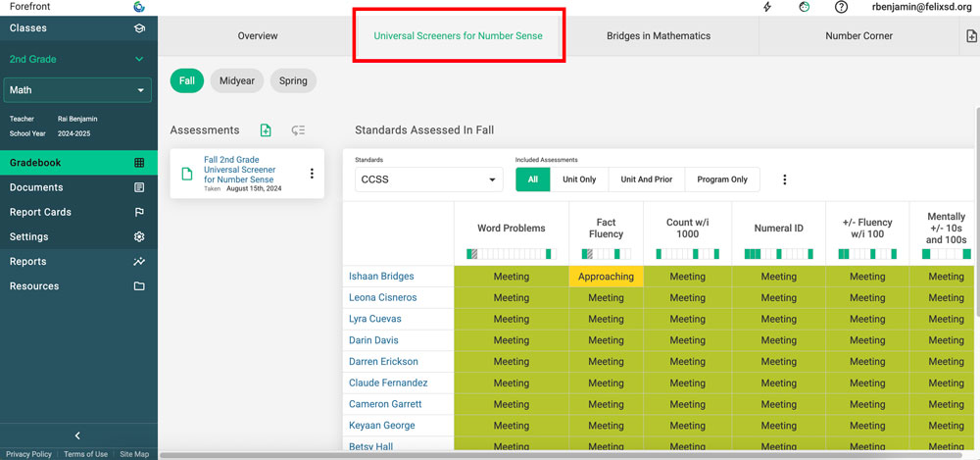The image size is (980, 460).
Task: Open the kebab menu next to Program Only
Action: pos(784,179)
